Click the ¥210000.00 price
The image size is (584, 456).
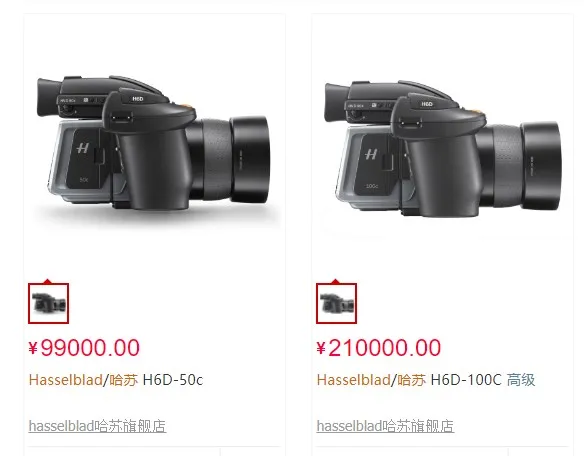378,348
